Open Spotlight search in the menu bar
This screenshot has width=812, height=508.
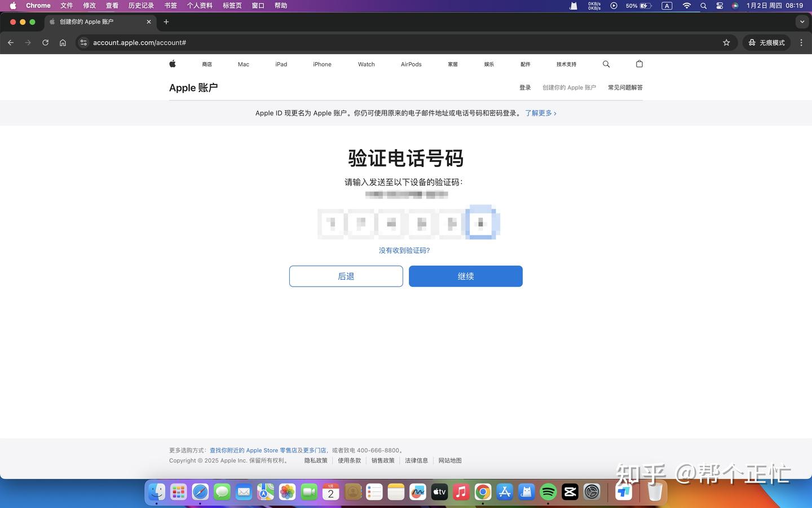click(703, 6)
